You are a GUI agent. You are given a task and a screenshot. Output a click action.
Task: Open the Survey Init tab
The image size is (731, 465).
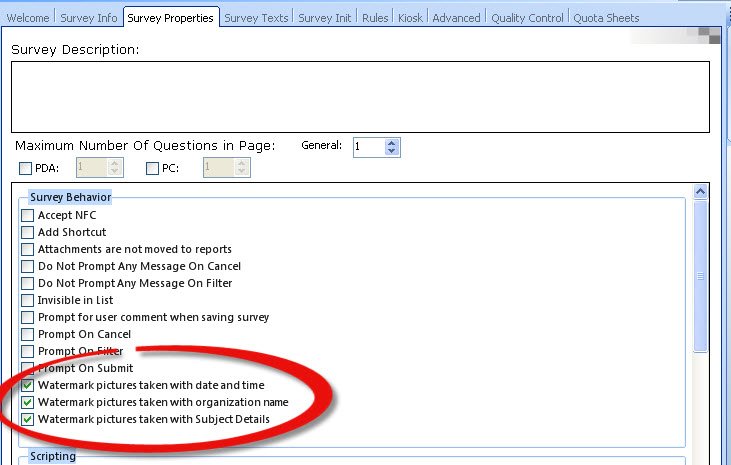tap(324, 18)
